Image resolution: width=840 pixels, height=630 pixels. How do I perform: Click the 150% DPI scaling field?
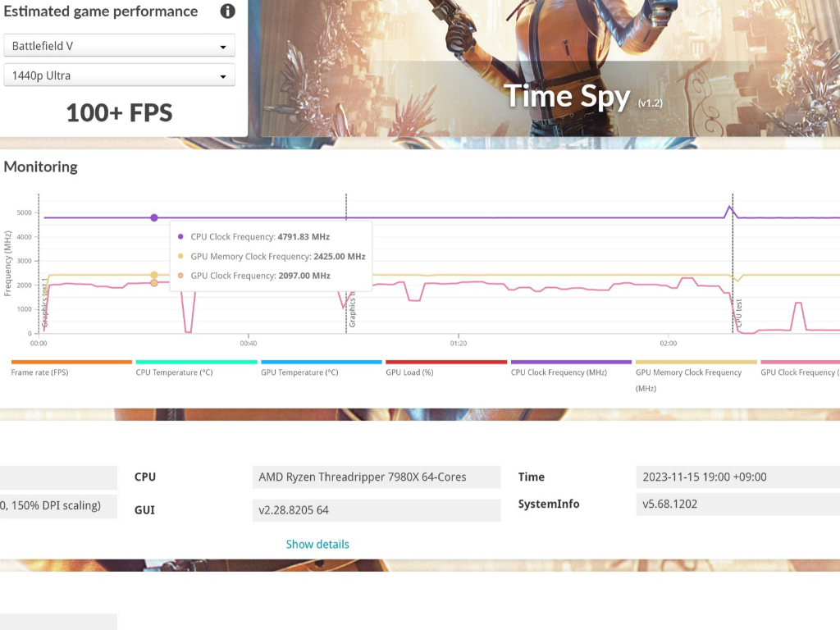coord(58,505)
